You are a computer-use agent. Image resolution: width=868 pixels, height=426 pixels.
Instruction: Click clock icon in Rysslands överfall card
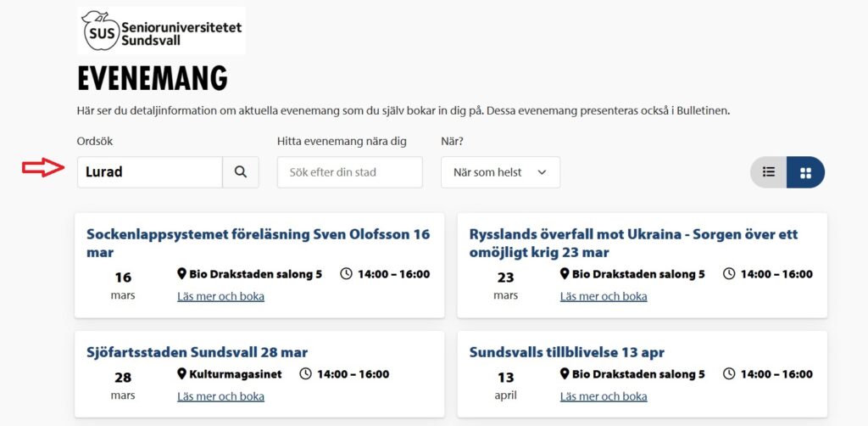pyautogui.click(x=729, y=274)
